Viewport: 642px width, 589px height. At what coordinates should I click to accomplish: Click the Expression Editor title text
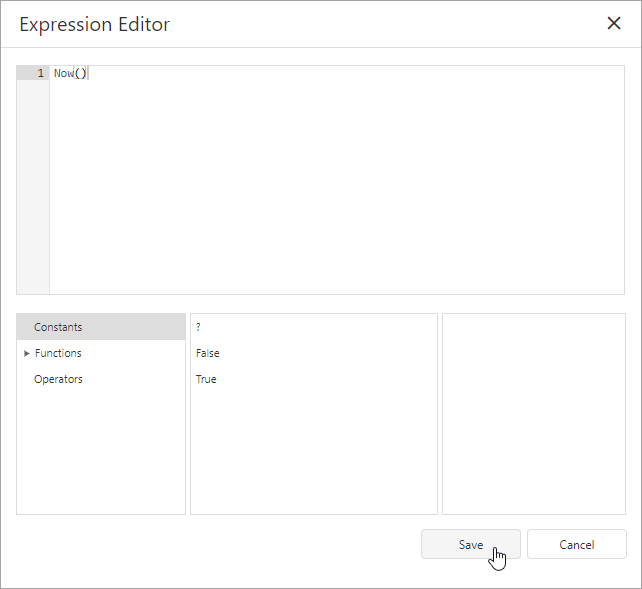pyautogui.click(x=95, y=24)
